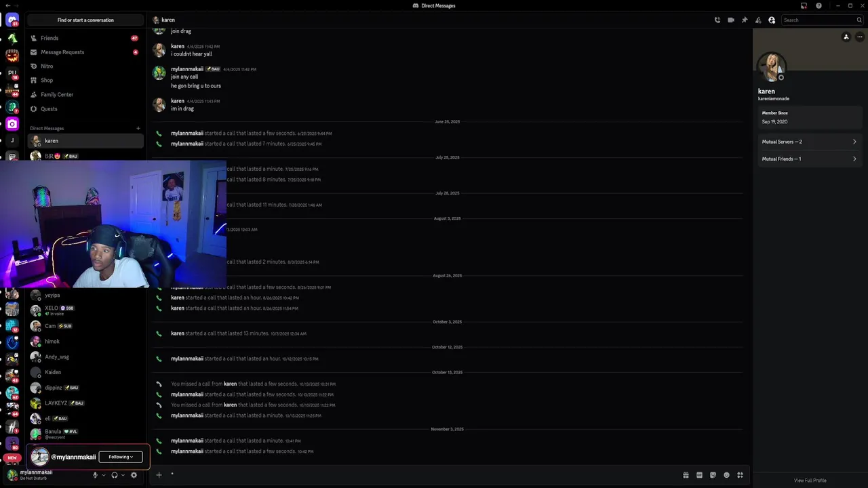
Task: Click the 'im in drag' message text
Action: 182,109
